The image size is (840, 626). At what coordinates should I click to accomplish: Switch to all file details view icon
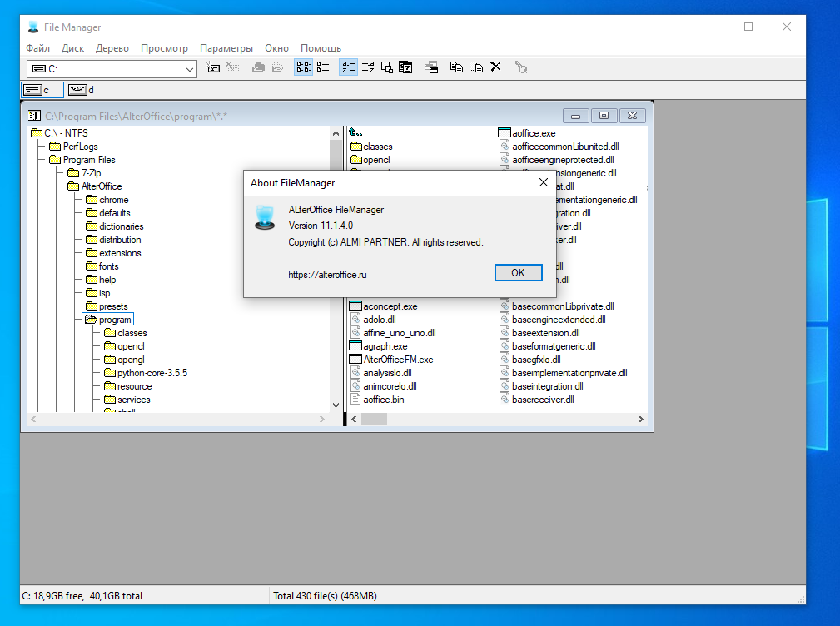tap(323, 67)
